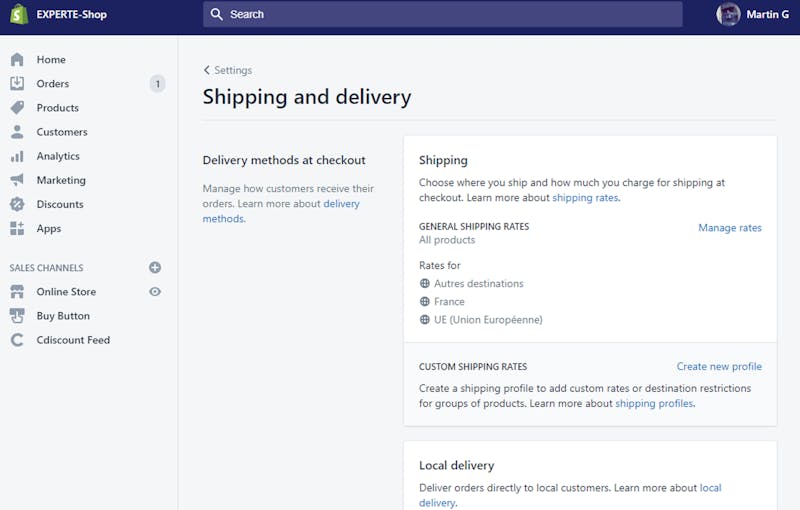Click the Home house icon
The width and height of the screenshot is (800, 510).
[x=17, y=60]
